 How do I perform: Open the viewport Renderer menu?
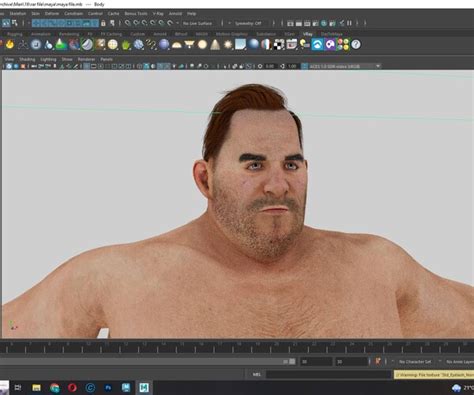coord(86,59)
